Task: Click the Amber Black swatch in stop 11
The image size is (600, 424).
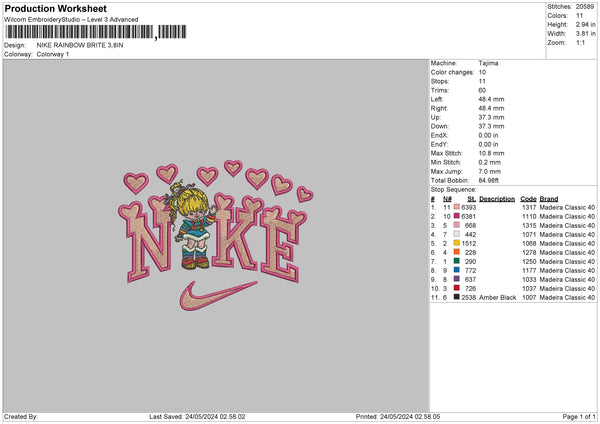Action: (x=457, y=297)
